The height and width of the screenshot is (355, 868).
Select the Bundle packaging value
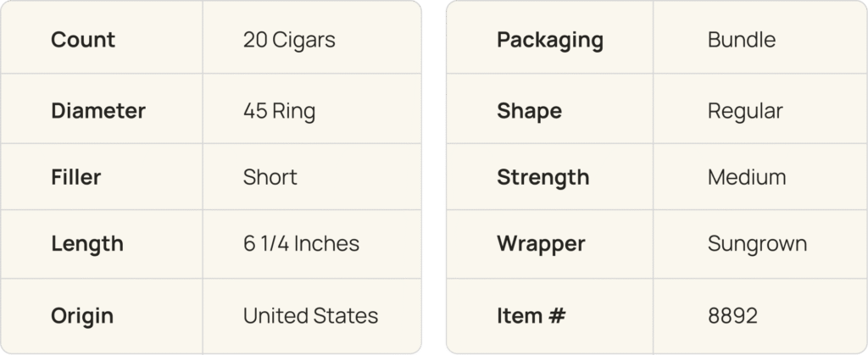[742, 40]
